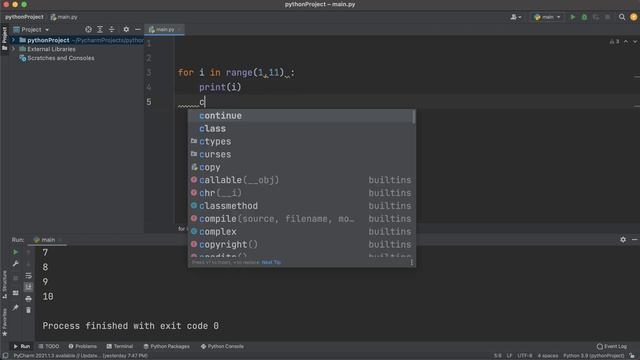Change the LF line separator in status bar
The image size is (640, 360).
509,356
